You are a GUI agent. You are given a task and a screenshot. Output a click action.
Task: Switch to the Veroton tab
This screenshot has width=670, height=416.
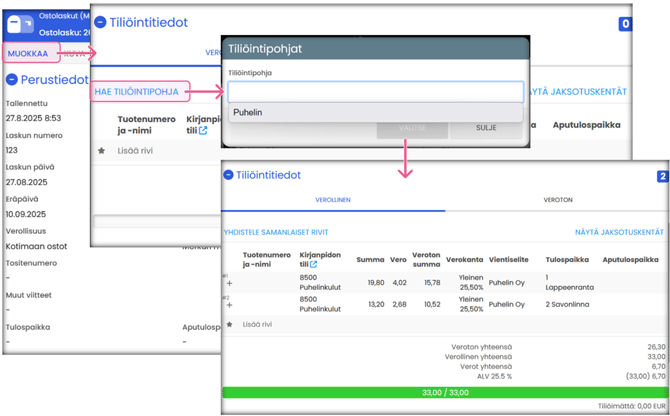click(557, 200)
